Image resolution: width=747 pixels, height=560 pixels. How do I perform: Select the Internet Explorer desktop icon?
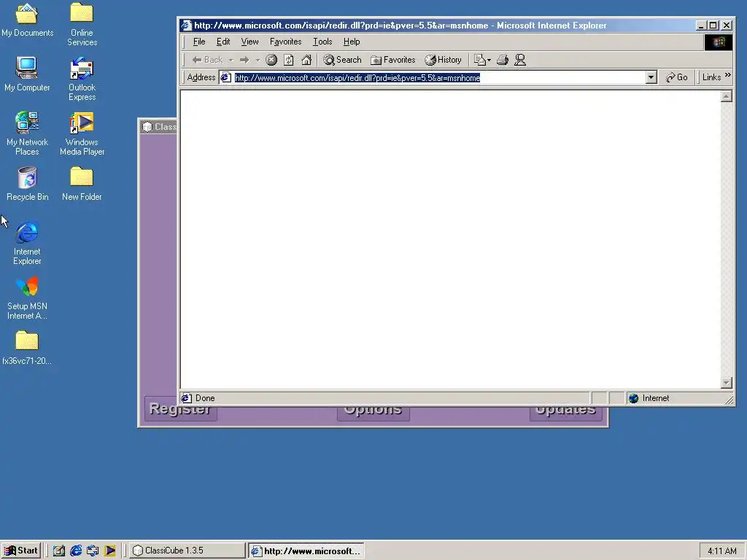(x=27, y=244)
